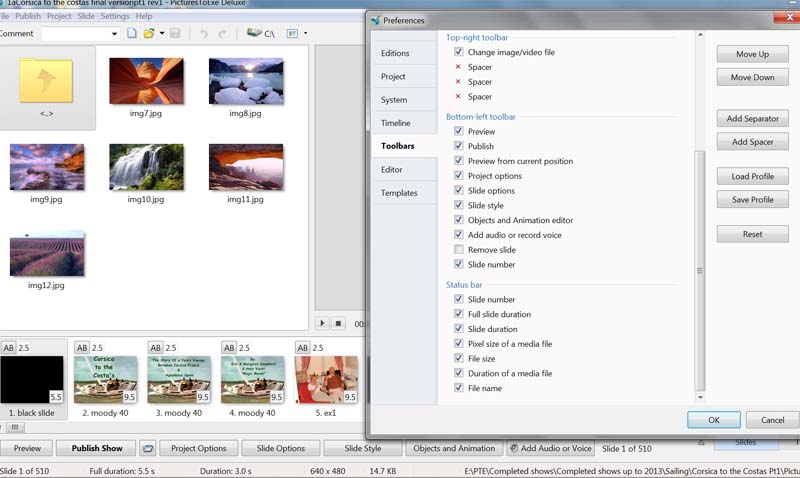The image size is (800, 478).
Task: Click the Move Up button
Action: [753, 54]
